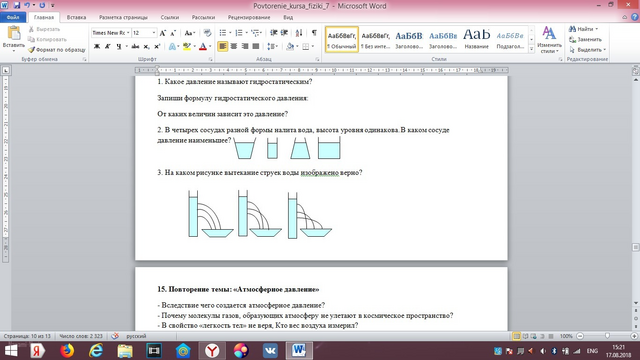640x360 pixels.
Task: Apply numbered list formatting
Action: pyautogui.click(x=239, y=33)
